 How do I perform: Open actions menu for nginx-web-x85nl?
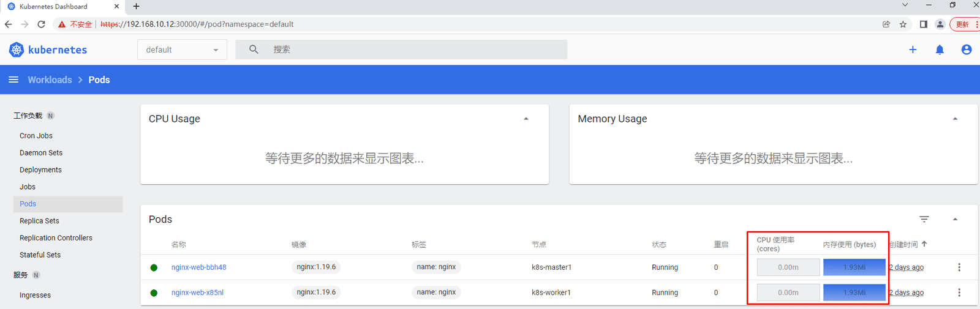coord(959,292)
